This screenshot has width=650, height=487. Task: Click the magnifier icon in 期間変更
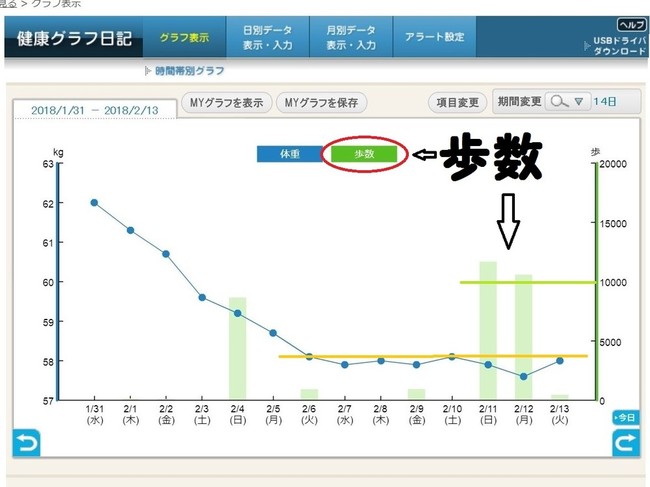point(559,102)
